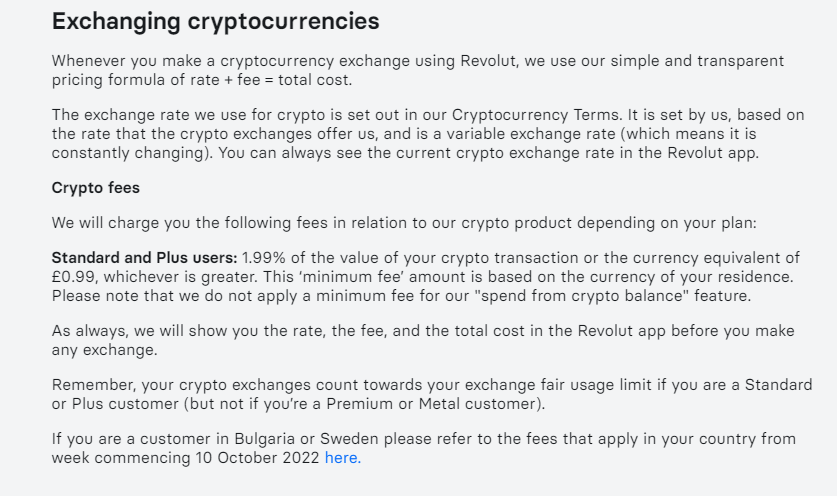Screen dimensions: 837x496
Task: Click the line 'We will charge you the following fees'
Action: tap(404, 223)
